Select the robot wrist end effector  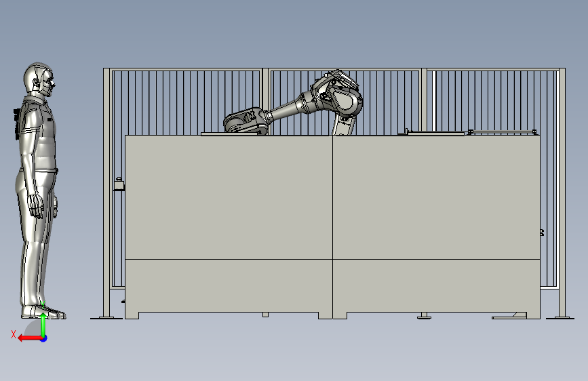click(246, 121)
